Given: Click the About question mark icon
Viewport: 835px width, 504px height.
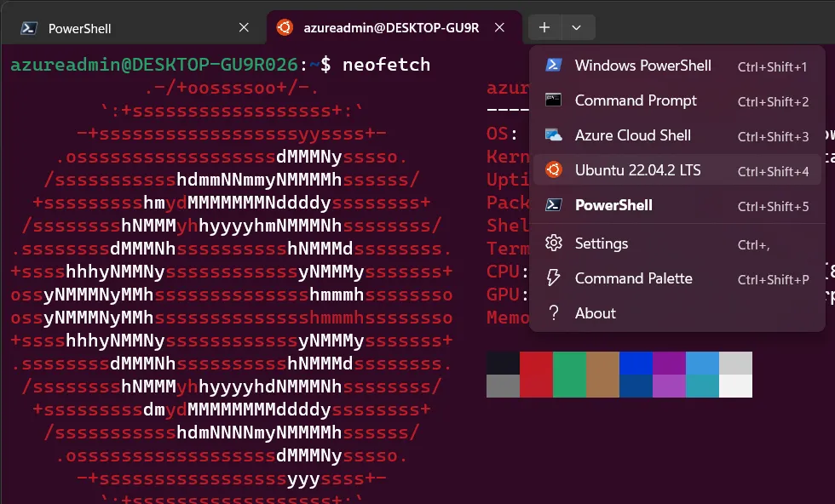Looking at the screenshot, I should pos(554,313).
